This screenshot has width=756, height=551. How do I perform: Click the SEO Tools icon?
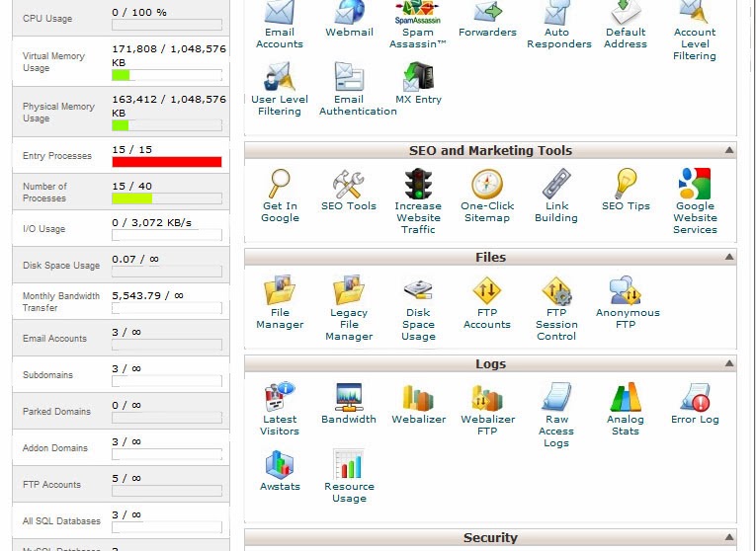pos(349,185)
